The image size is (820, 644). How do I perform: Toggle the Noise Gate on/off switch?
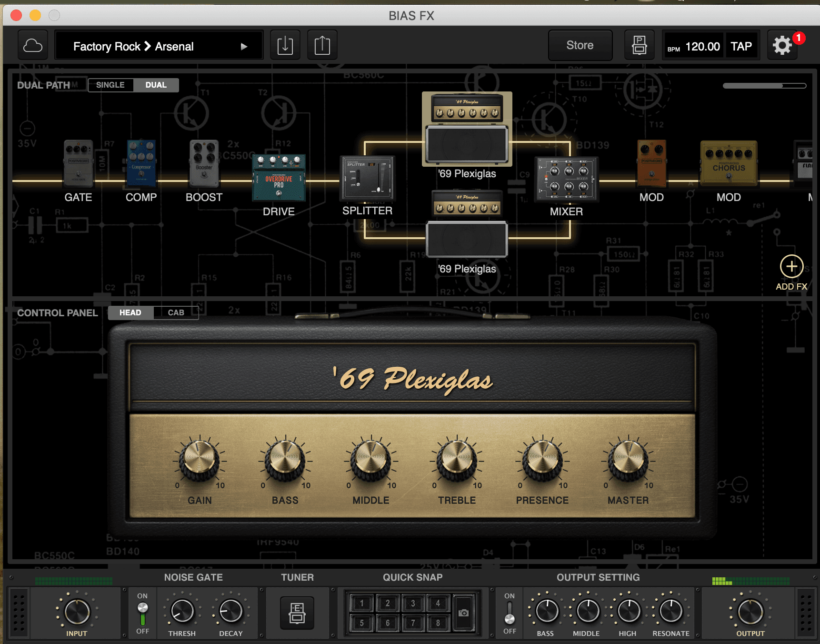pos(142,614)
